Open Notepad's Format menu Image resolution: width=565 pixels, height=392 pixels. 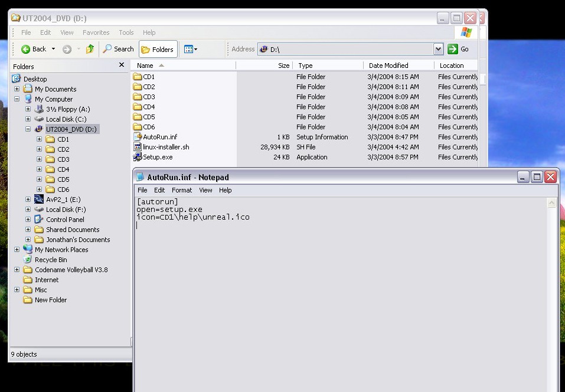pos(182,190)
